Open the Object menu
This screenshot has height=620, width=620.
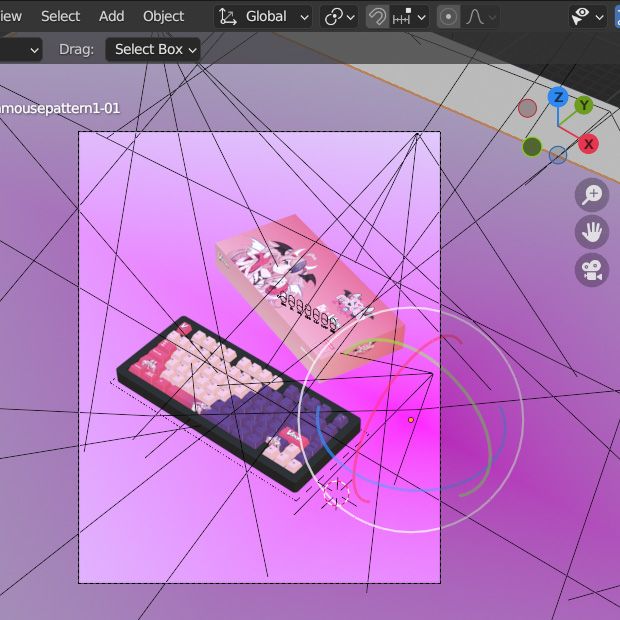[x=163, y=16]
